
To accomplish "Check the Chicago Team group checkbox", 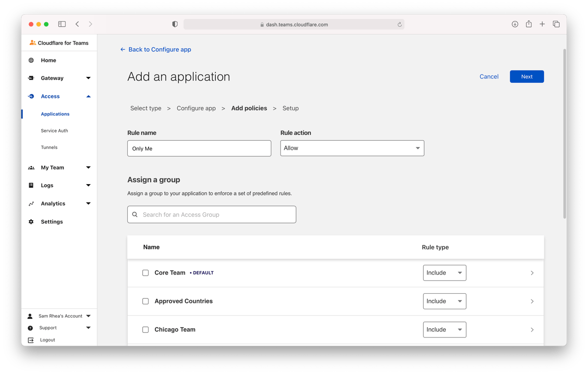I will [x=145, y=330].
